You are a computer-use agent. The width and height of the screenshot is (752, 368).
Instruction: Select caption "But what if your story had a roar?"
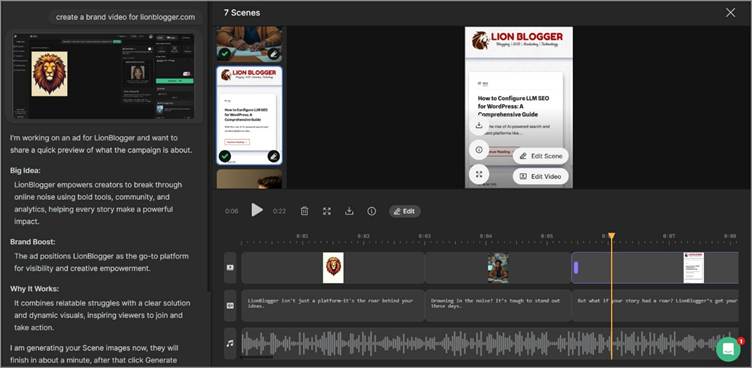click(655, 306)
